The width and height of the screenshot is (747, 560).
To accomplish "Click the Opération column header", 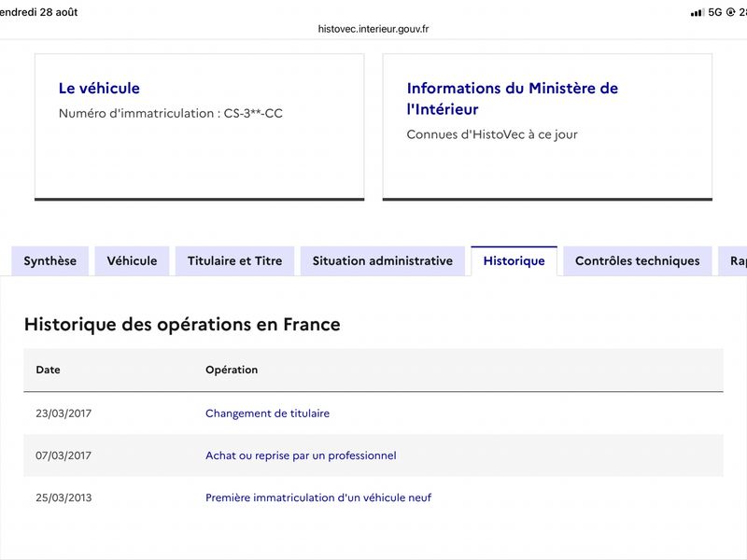I will (x=232, y=370).
